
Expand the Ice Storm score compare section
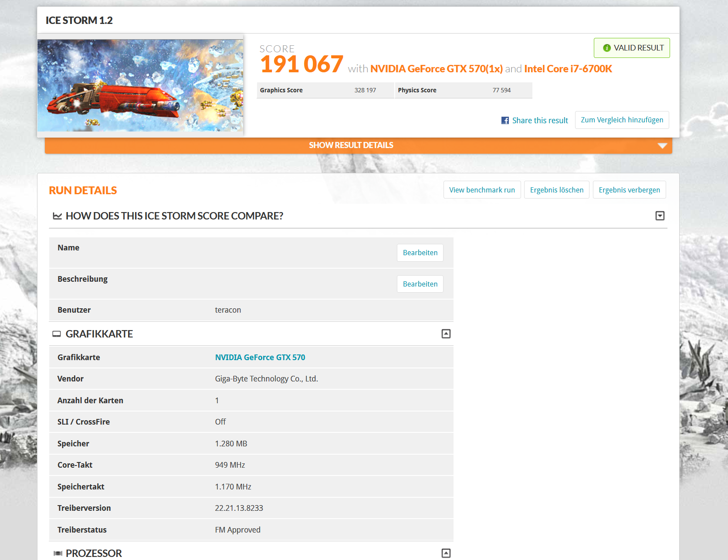(660, 216)
